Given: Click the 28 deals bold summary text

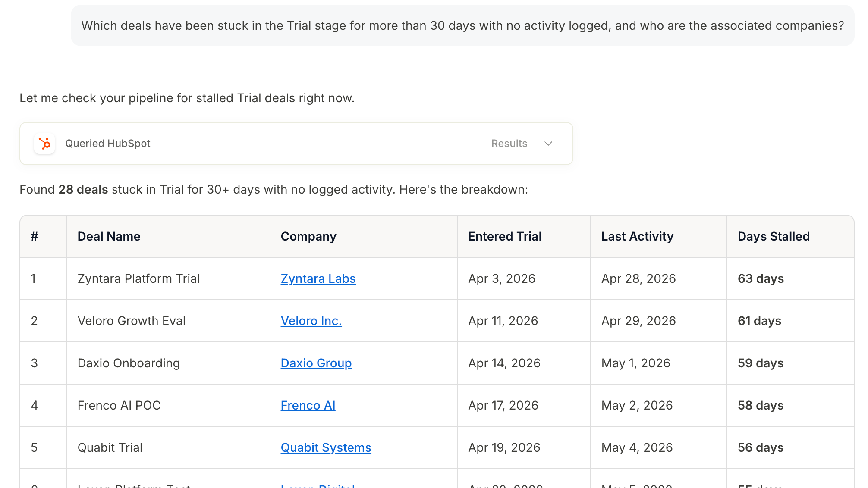Looking at the screenshot, I should point(83,190).
